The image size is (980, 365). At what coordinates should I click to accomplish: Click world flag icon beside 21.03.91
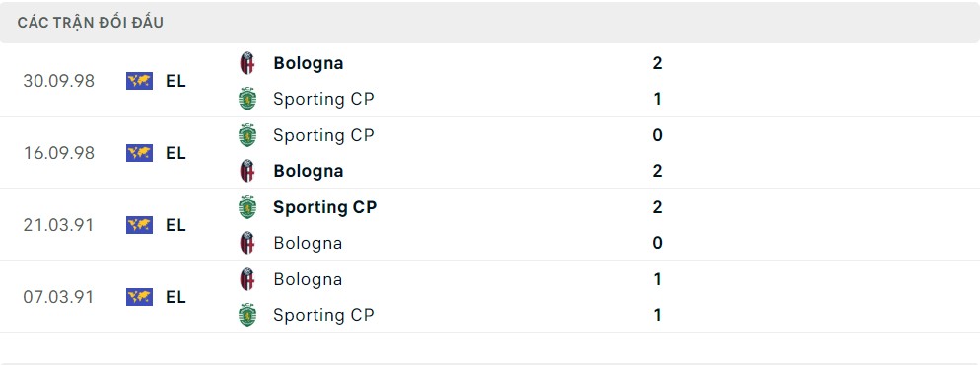tap(139, 225)
